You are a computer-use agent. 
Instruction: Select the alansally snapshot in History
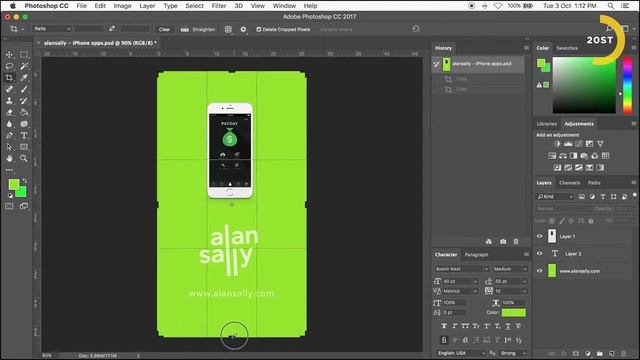(x=478, y=64)
